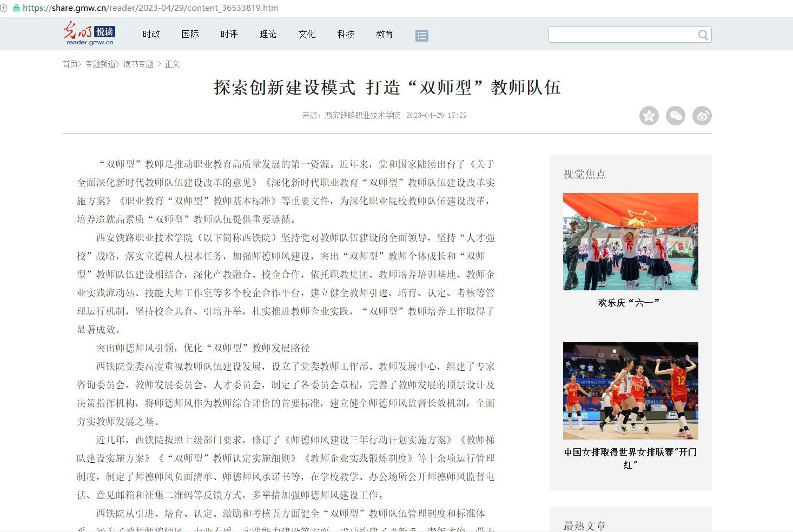Open the 国际 navigation menu item

(190, 34)
